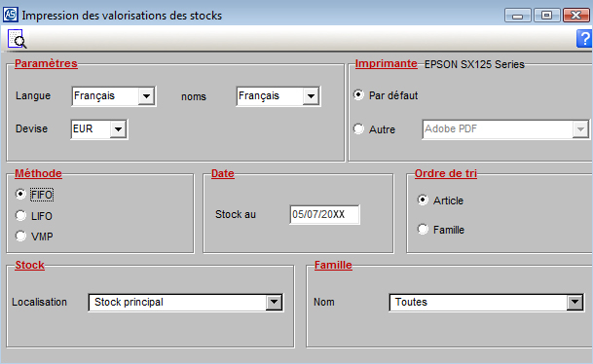Minimize the Impression des valorisations window
This screenshot has height=364, width=593.
click(518, 16)
